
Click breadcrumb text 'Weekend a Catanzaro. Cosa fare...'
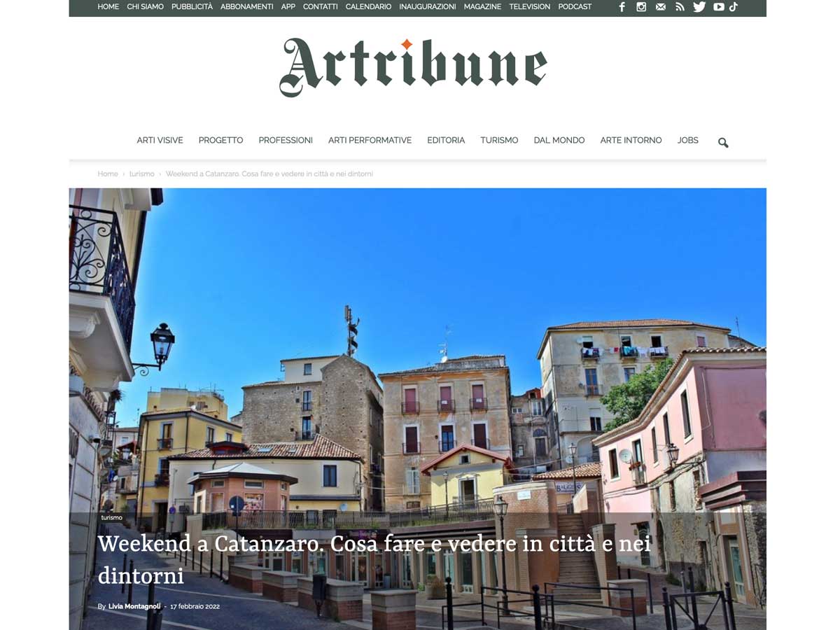click(x=269, y=174)
